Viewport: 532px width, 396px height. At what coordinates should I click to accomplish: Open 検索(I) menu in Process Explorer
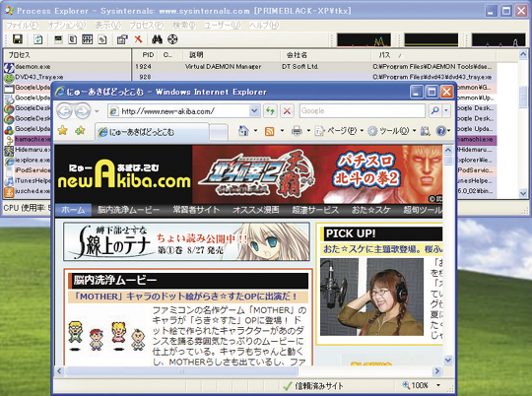click(184, 25)
